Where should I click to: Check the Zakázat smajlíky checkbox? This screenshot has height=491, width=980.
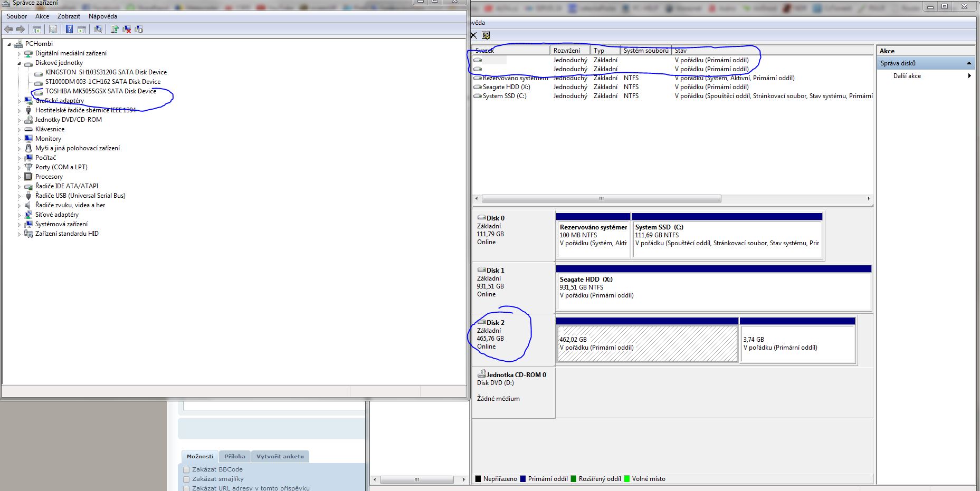pos(186,479)
